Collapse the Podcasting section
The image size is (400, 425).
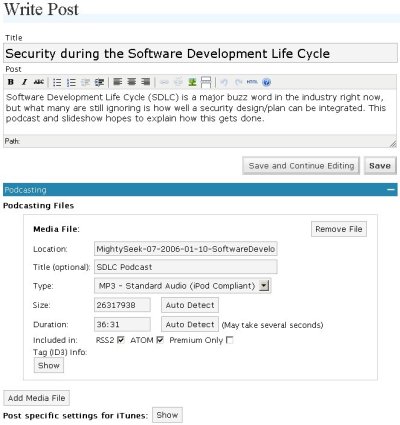click(391, 190)
